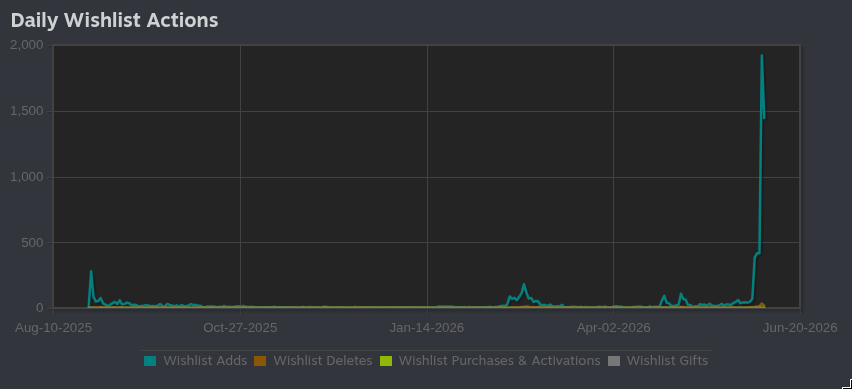Click the Apr-02-2026 x-axis date label
Viewport: 852px width, 389px height.
(x=613, y=328)
